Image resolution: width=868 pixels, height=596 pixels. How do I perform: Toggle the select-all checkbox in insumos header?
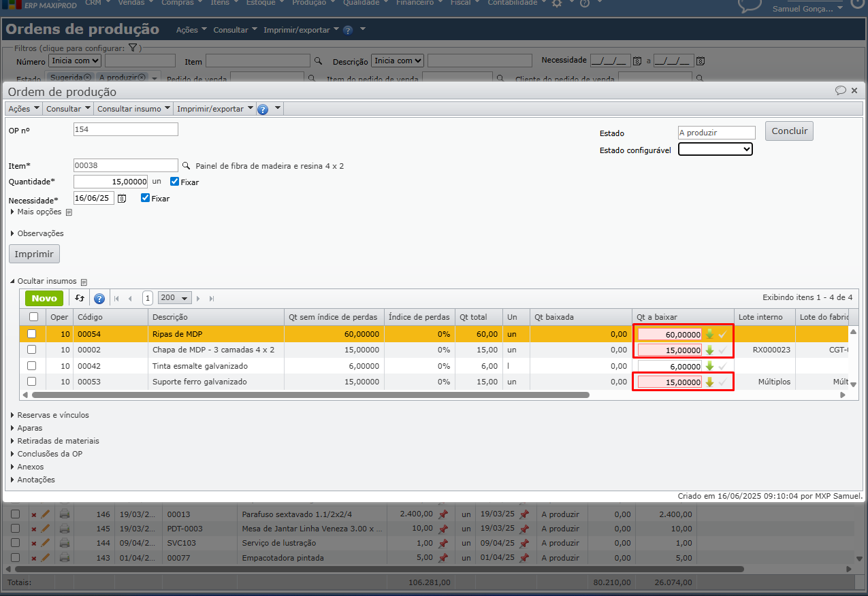[x=33, y=316]
